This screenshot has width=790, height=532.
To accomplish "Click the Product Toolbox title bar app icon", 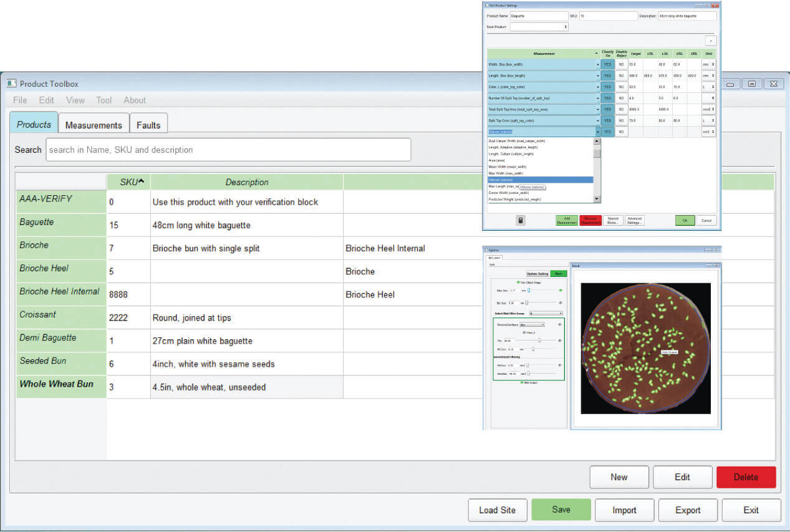I will pyautogui.click(x=11, y=84).
